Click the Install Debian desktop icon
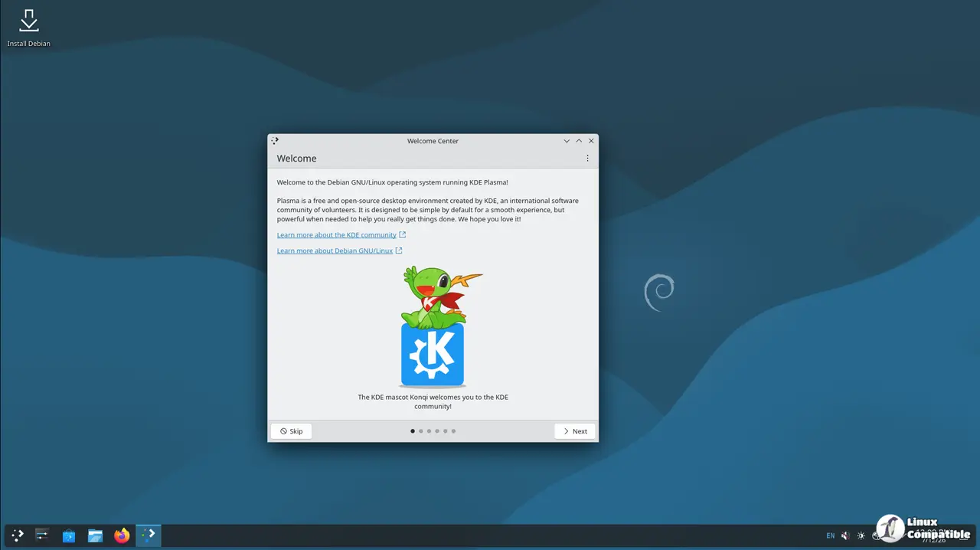Screen dimensions: 980x550 [29, 28]
